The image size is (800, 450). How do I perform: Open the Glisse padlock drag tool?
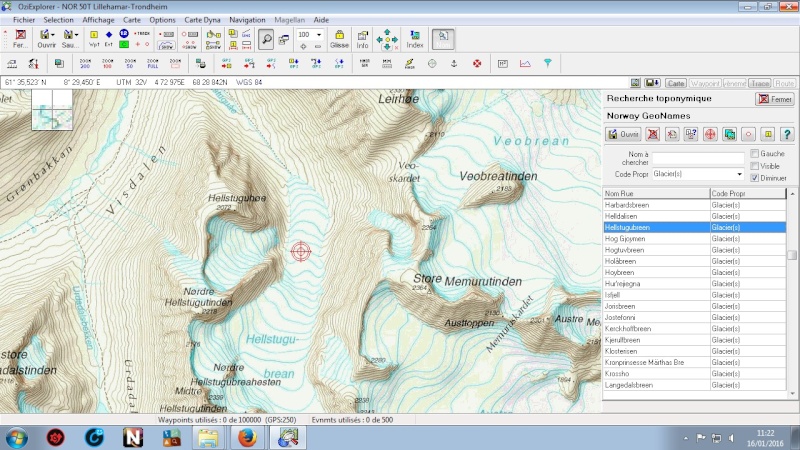pyautogui.click(x=339, y=39)
